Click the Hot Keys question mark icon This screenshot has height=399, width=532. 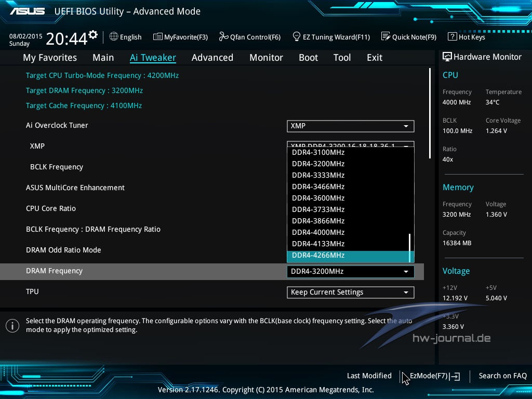point(453,36)
